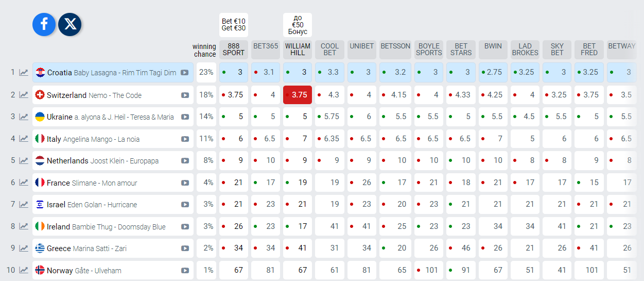Play the Israel Hurricane video

(185, 205)
